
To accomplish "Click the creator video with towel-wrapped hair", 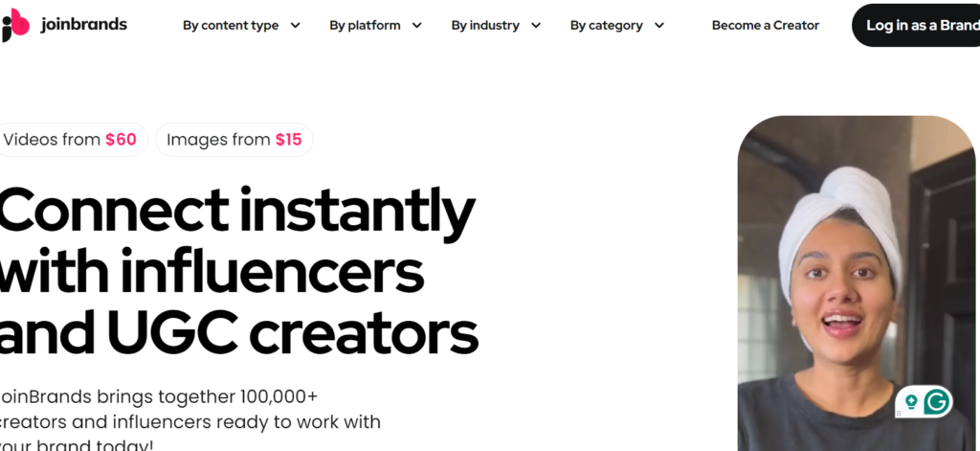I will coord(857,283).
